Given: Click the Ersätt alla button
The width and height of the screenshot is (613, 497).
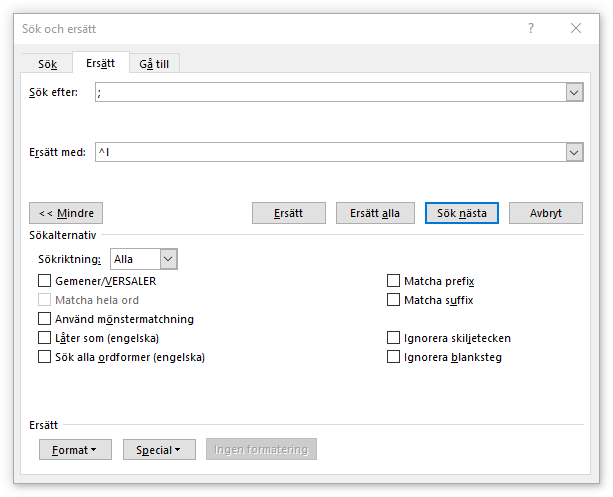Looking at the screenshot, I should 375,213.
